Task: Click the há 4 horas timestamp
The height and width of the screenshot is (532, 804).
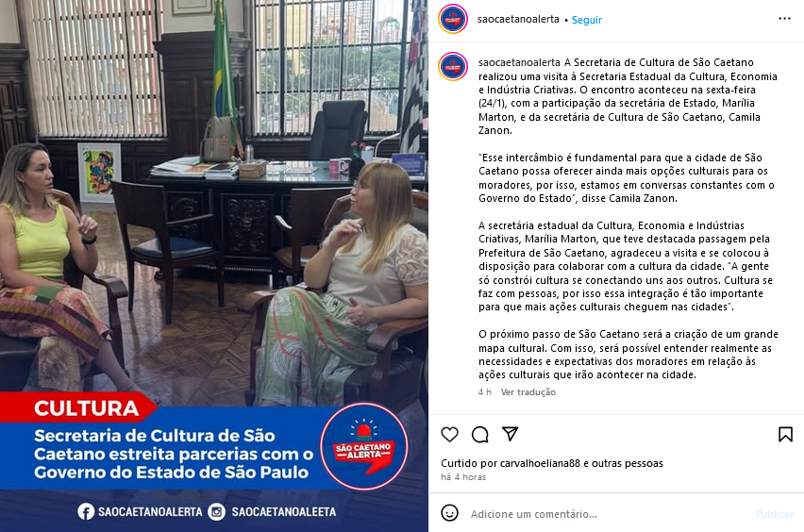Action: 463,477
